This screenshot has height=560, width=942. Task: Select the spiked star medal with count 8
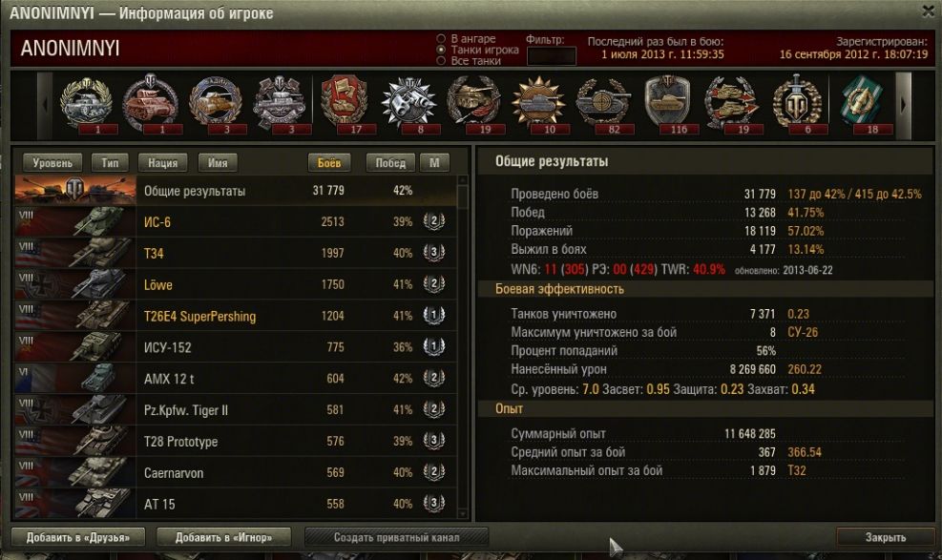pyautogui.click(x=408, y=103)
